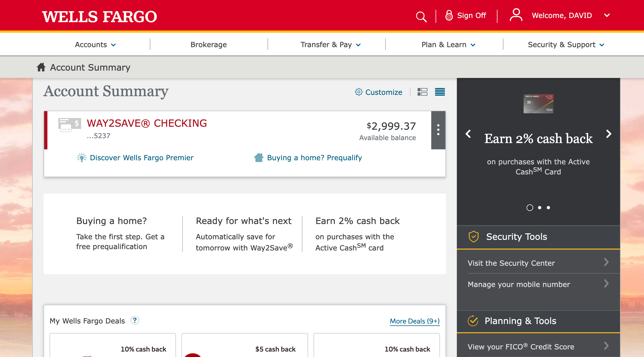This screenshot has height=357, width=644.
Task: Open the Transfer & Pay menu
Action: click(330, 44)
